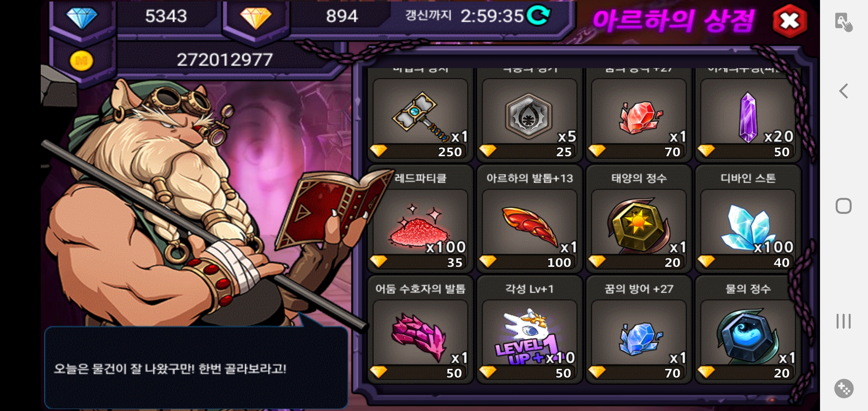Tap the gold coin currency icon
Image resolution: width=868 pixels, height=411 pixels.
[x=81, y=61]
